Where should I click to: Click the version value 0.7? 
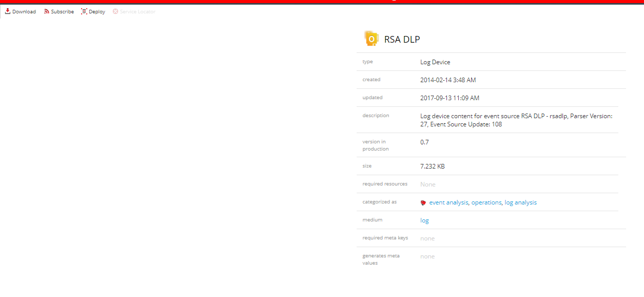tap(424, 142)
